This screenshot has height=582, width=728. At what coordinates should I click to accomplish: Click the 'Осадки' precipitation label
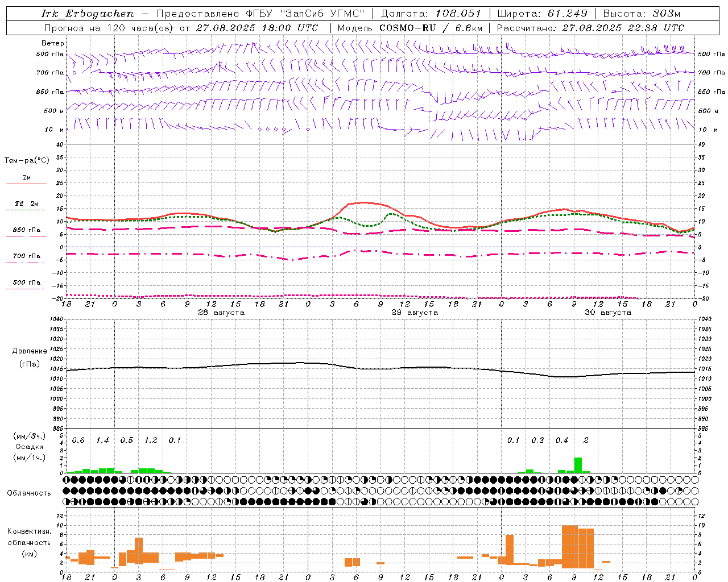click(30, 447)
